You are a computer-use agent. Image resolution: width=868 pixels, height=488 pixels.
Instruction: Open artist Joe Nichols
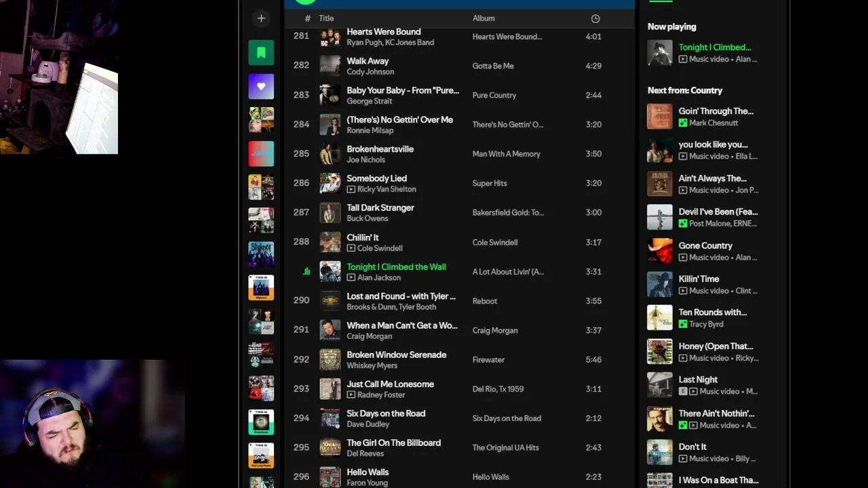click(x=366, y=160)
